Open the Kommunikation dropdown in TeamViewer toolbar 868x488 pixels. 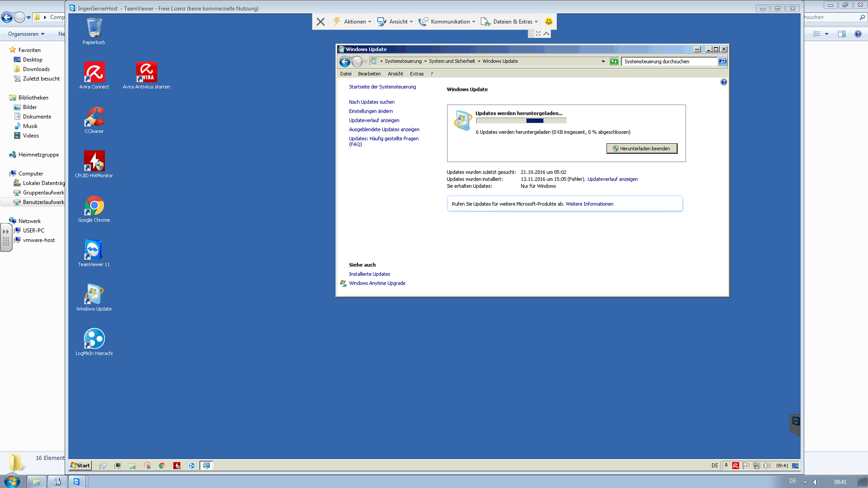coord(447,22)
